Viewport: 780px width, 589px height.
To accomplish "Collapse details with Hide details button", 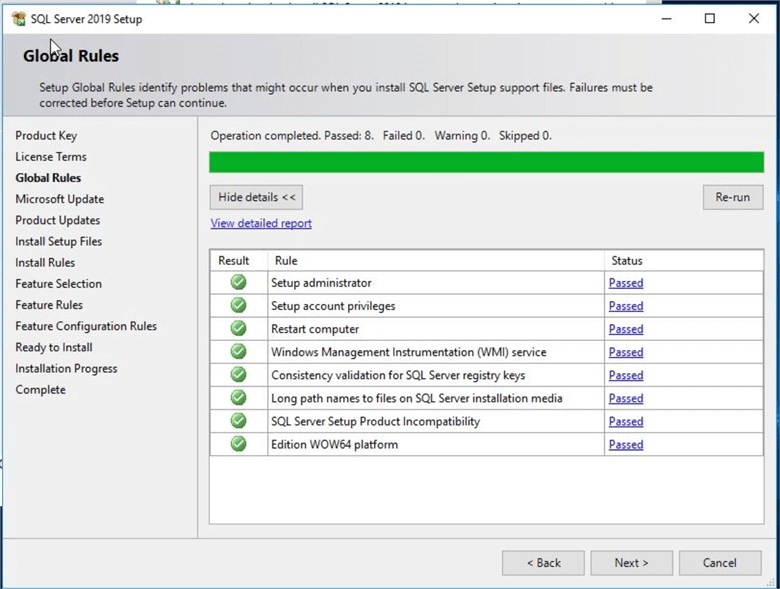I will pyautogui.click(x=256, y=197).
